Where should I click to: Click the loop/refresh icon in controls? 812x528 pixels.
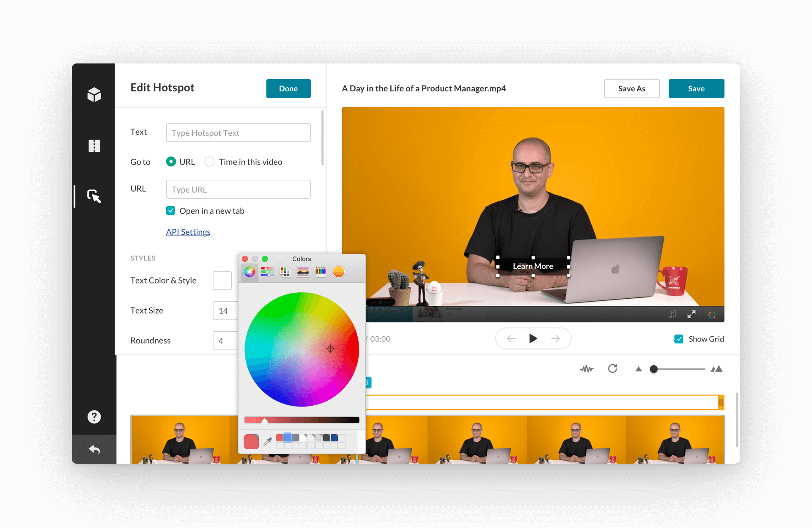(612, 368)
